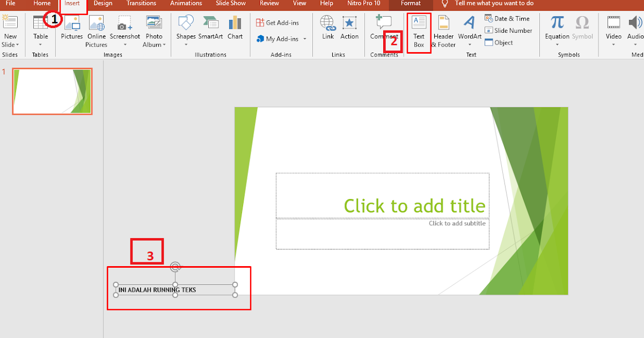Open the File tab

pos(10,3)
